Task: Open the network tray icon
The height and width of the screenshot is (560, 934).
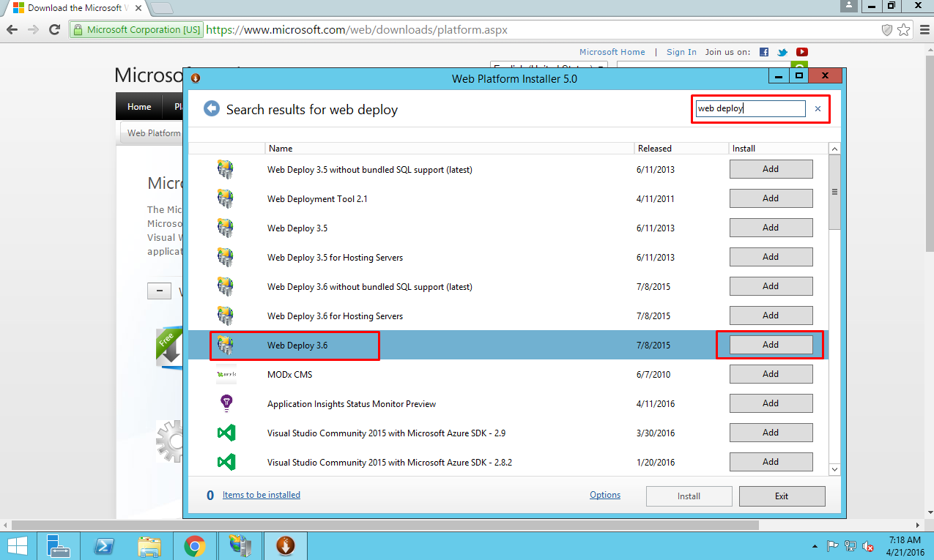Action: (x=850, y=546)
